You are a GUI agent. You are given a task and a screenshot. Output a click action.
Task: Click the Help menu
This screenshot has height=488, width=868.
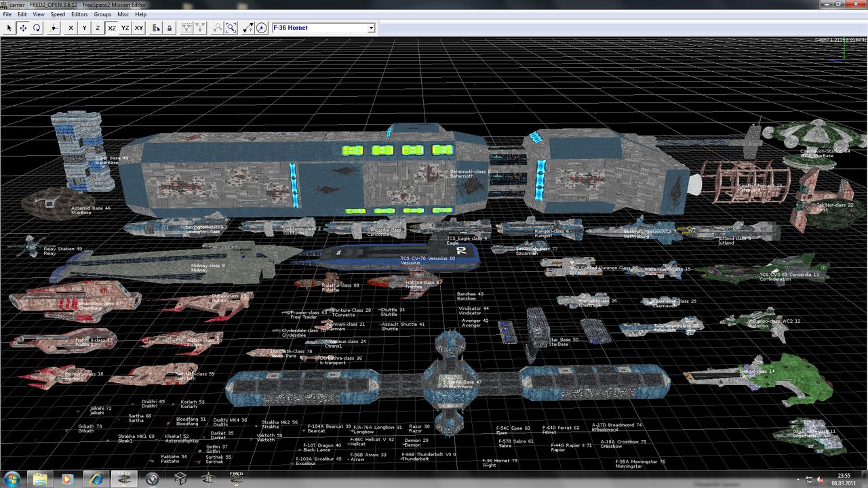coord(140,14)
